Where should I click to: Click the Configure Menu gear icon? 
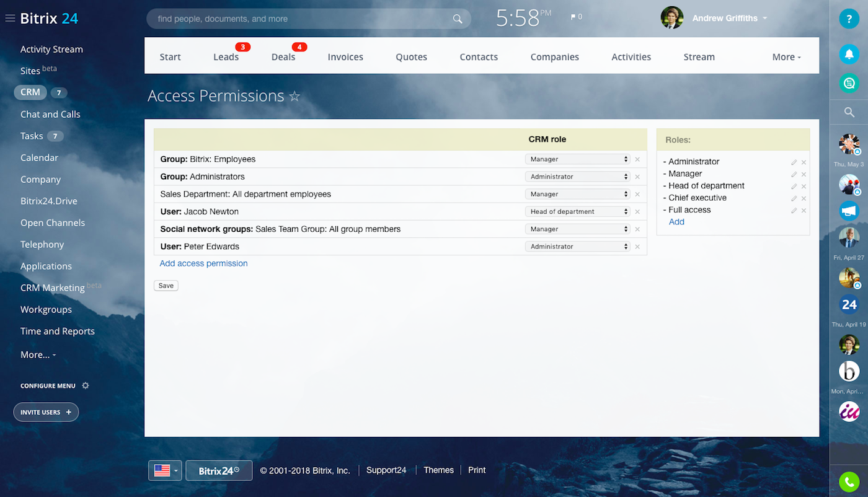pos(86,385)
